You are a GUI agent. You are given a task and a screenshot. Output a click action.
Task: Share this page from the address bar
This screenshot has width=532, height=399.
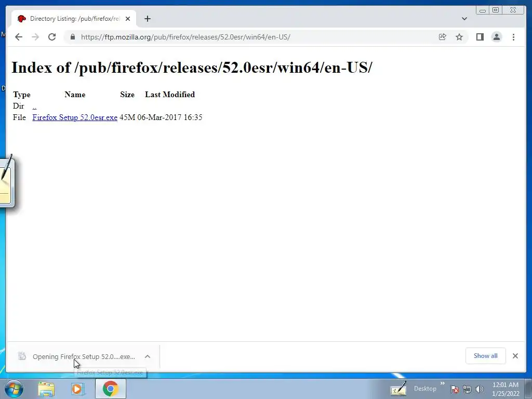[x=443, y=37]
